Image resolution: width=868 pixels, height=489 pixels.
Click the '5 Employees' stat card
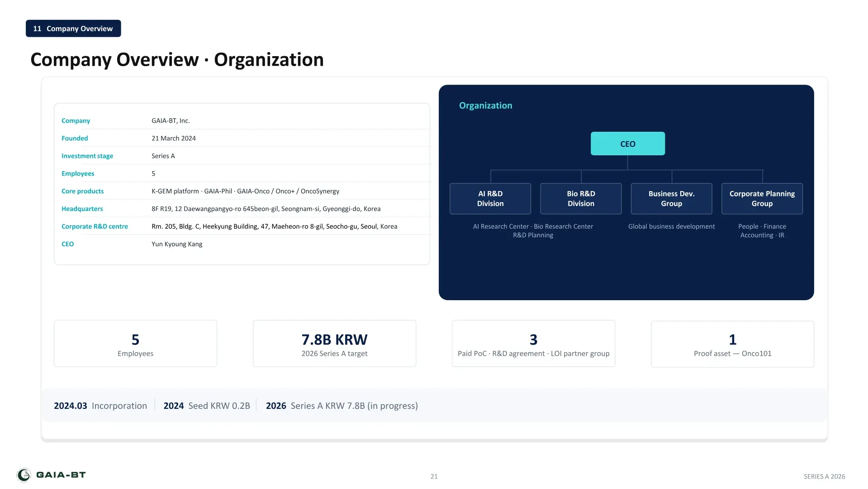[x=135, y=344]
